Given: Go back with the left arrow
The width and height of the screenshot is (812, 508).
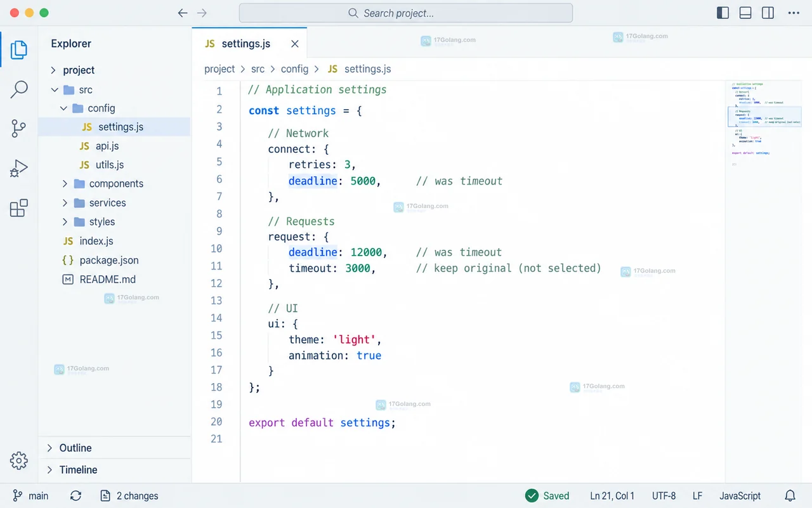Looking at the screenshot, I should (183, 13).
